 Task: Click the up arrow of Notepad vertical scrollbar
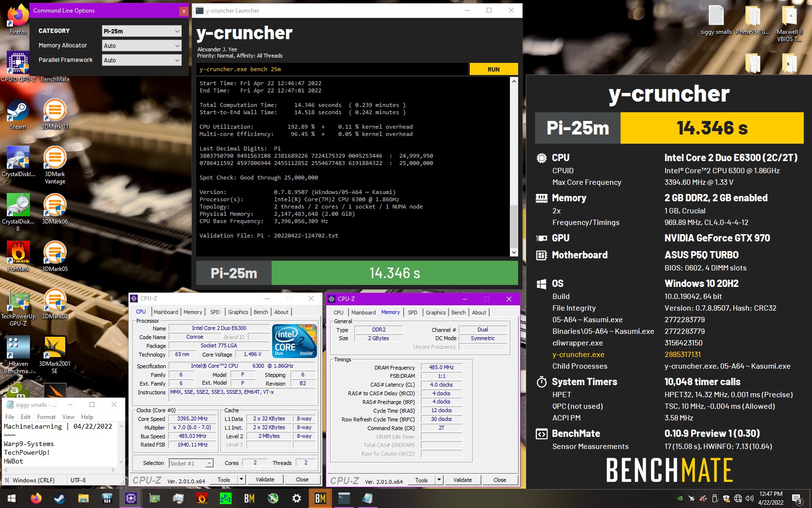click(121, 426)
